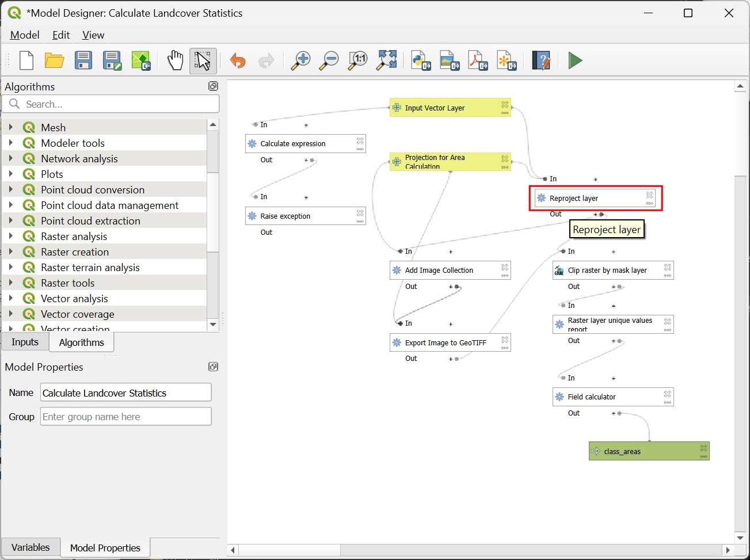750x560 pixels.
Task: Expand the Modeler tools group
Action: point(11,143)
